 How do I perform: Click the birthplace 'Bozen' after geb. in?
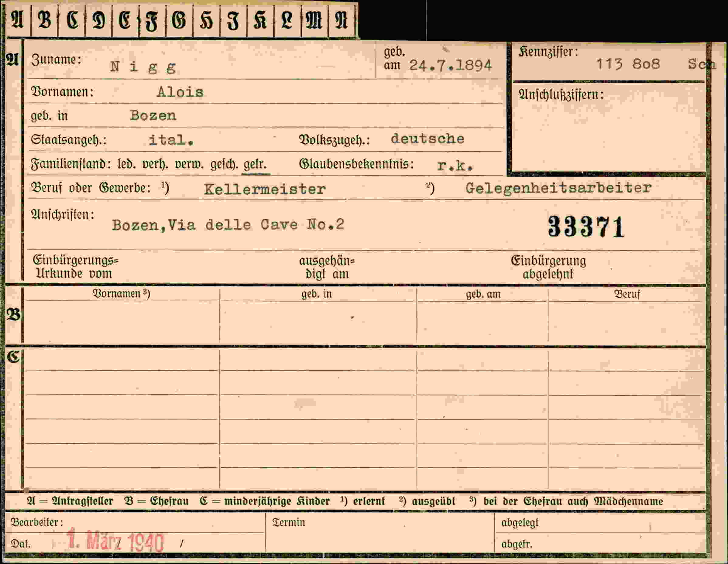153,116
